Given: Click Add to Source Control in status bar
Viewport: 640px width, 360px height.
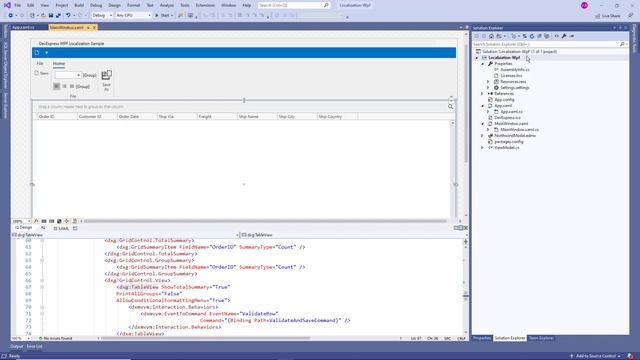Looking at the screenshot, I should click(596, 356).
